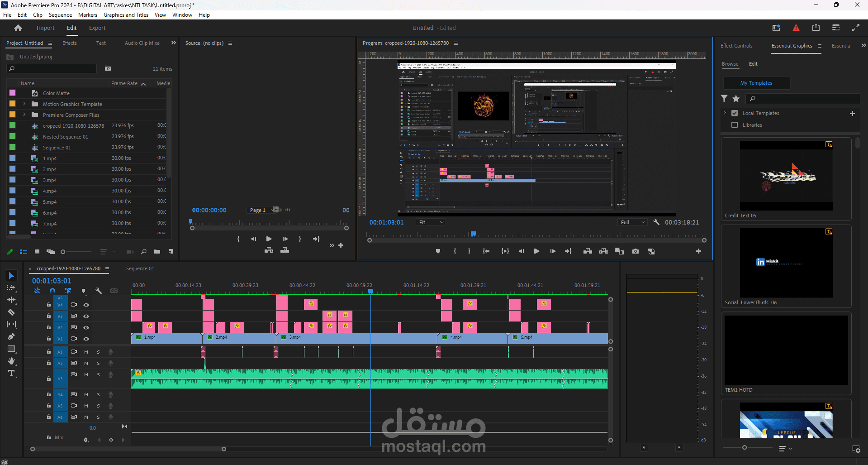Expand the Motion Graphics Template bin
The height and width of the screenshot is (465, 868).
point(24,104)
